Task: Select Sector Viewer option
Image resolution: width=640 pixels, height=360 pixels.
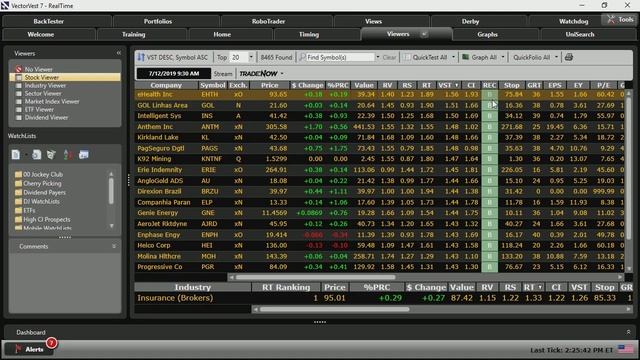Action: pos(38,93)
